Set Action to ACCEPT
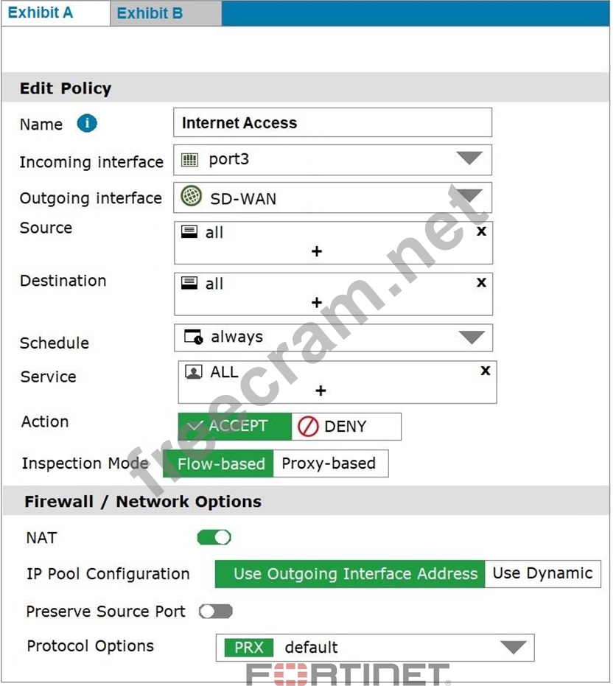 point(234,426)
